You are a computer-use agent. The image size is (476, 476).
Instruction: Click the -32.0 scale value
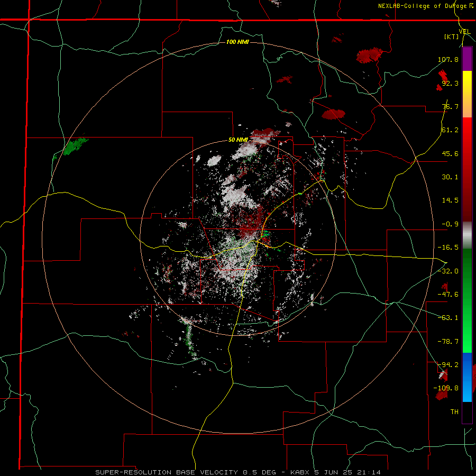point(448,271)
